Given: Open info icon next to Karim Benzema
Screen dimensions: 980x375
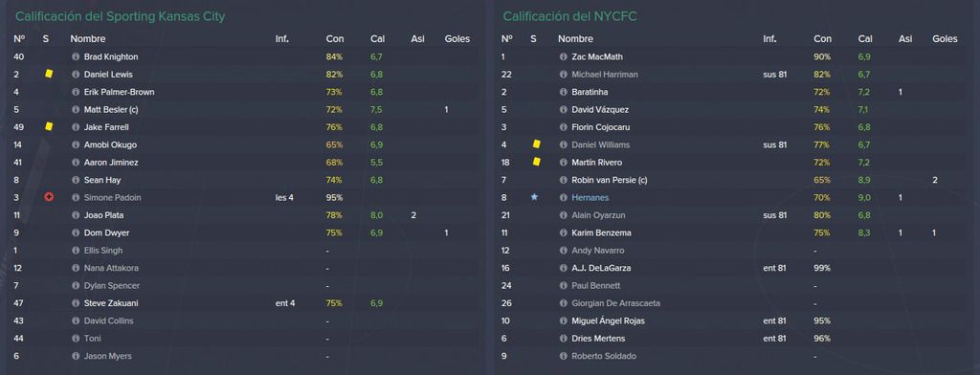Looking at the screenshot, I should click(x=563, y=232).
